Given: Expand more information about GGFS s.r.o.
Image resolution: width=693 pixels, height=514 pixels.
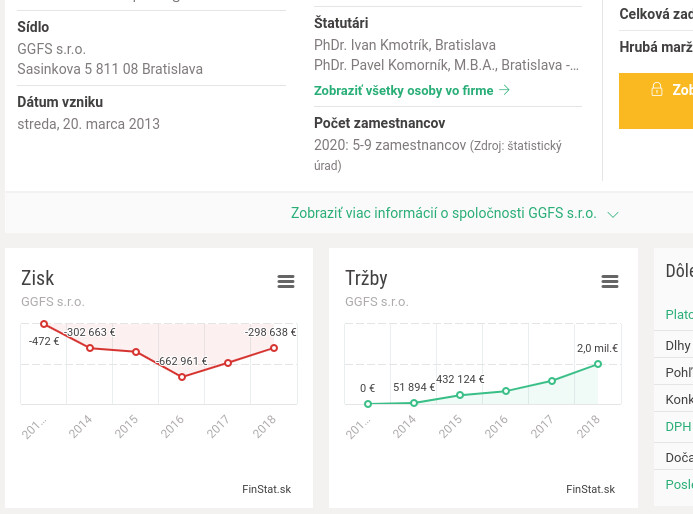Looking at the screenshot, I should pos(443,213).
